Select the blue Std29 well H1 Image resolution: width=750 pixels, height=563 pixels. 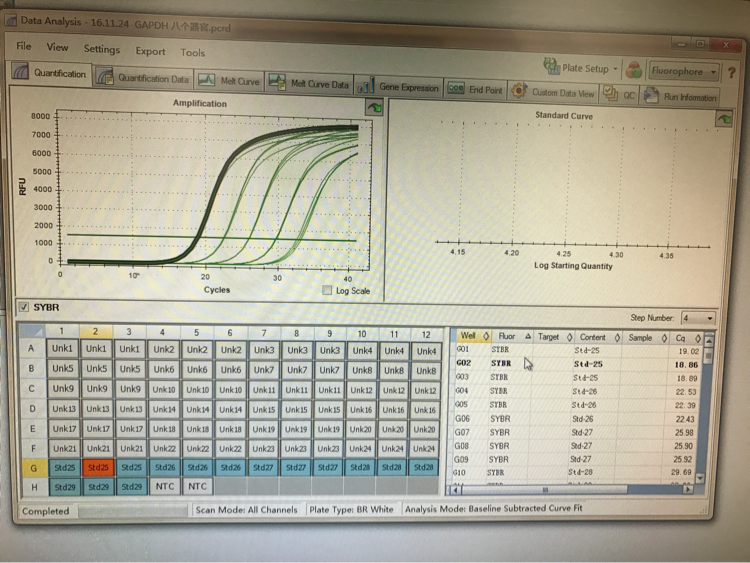64,487
